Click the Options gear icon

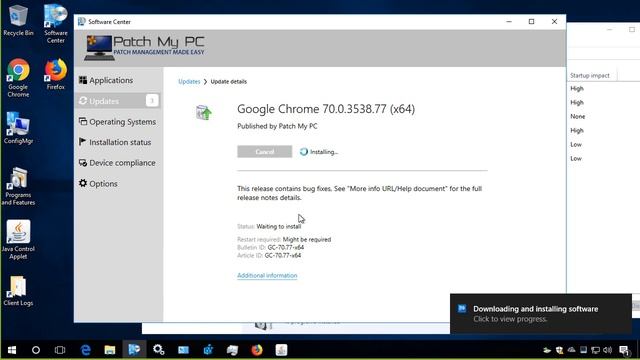point(83,183)
